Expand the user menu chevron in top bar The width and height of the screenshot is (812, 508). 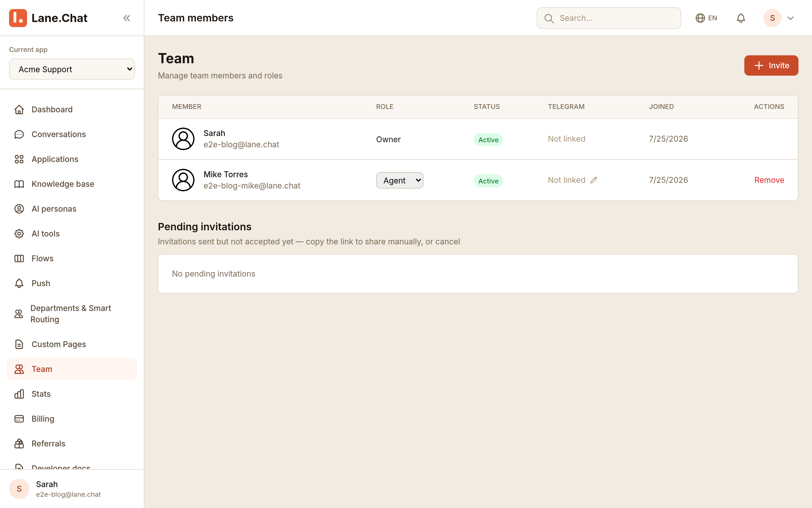[791, 18]
